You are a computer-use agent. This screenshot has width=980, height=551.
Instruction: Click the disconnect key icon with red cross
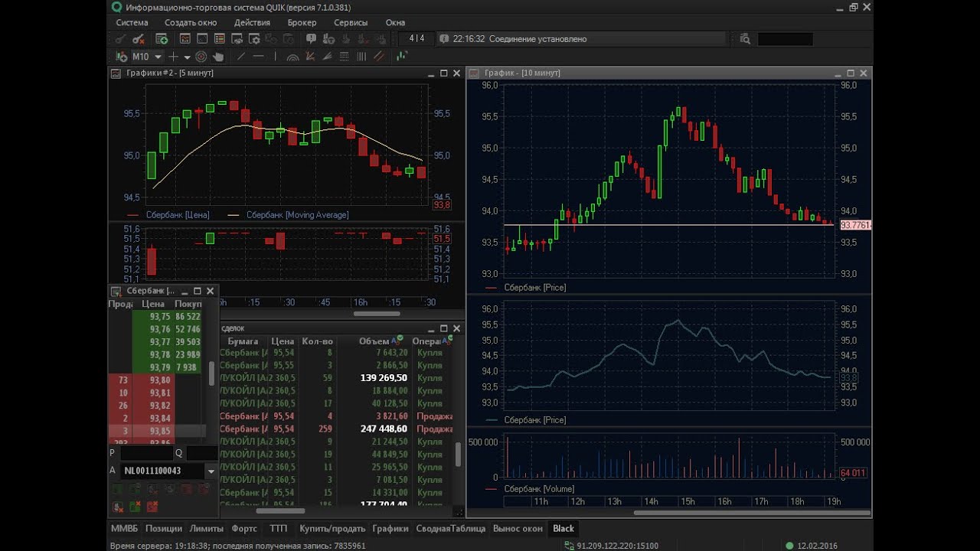pyautogui.click(x=139, y=39)
